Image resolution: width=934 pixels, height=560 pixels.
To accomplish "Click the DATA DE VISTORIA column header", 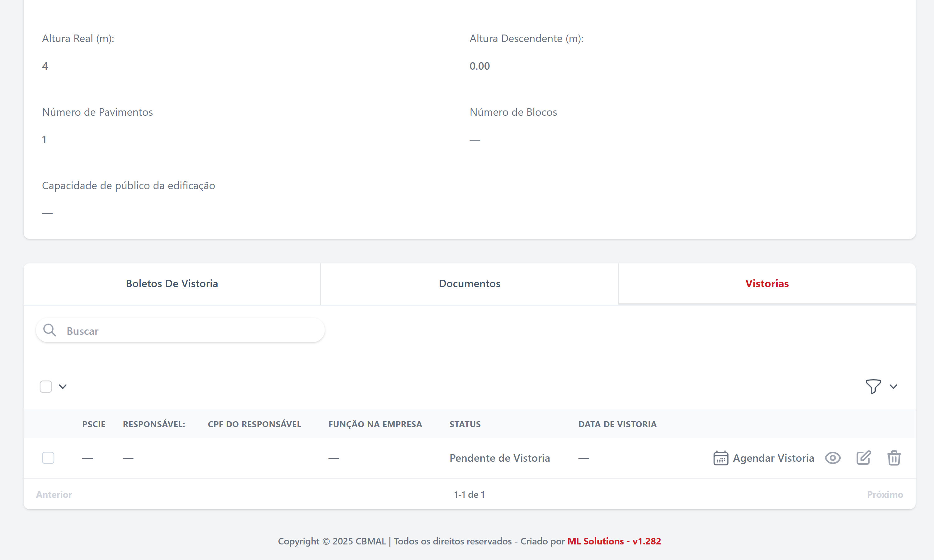I will point(617,424).
